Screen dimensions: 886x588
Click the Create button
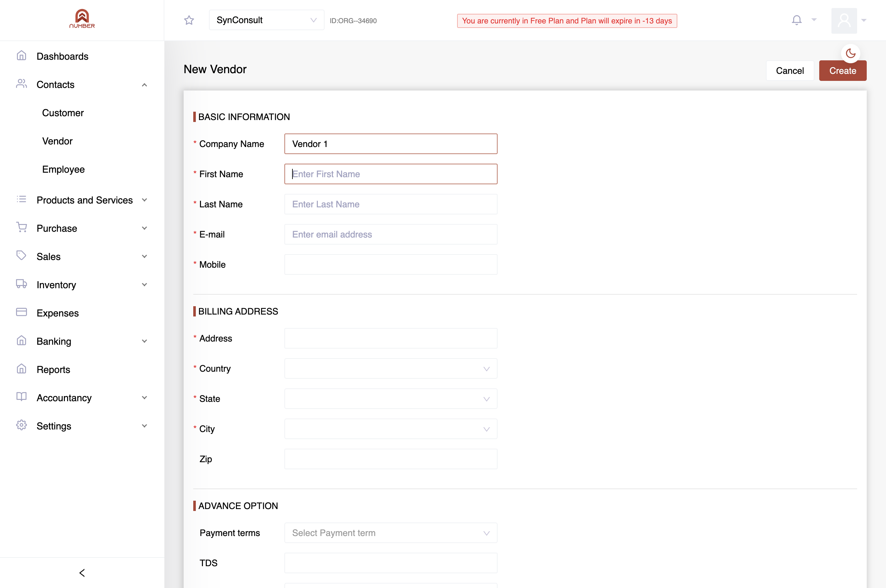click(x=843, y=71)
